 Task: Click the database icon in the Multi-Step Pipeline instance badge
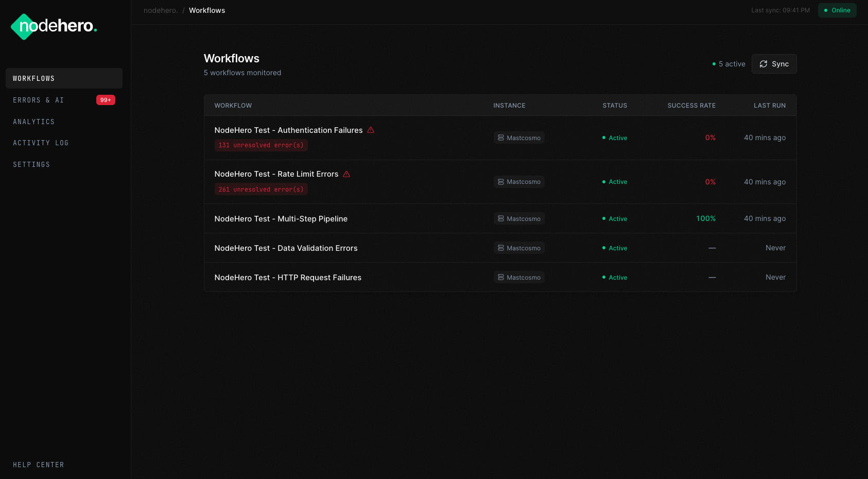tap(501, 218)
